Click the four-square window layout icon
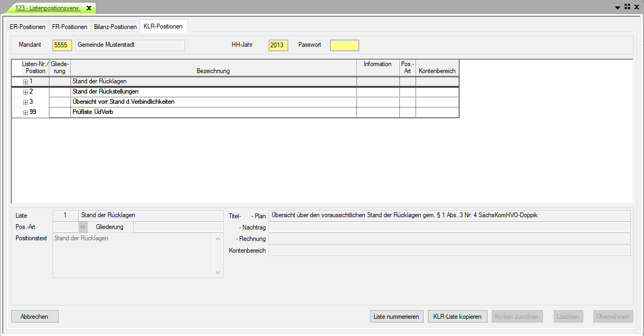 tap(627, 7)
